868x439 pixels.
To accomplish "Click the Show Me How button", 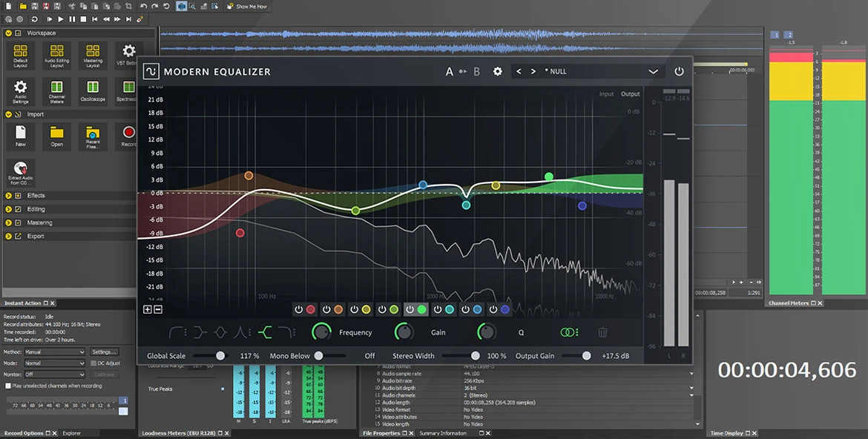I will (x=247, y=6).
